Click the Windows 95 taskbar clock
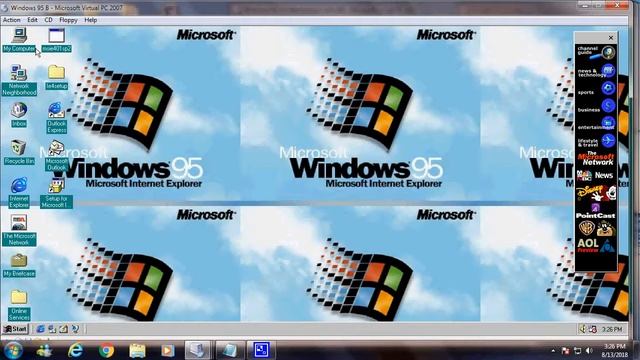640x360 pixels. pyautogui.click(x=612, y=329)
